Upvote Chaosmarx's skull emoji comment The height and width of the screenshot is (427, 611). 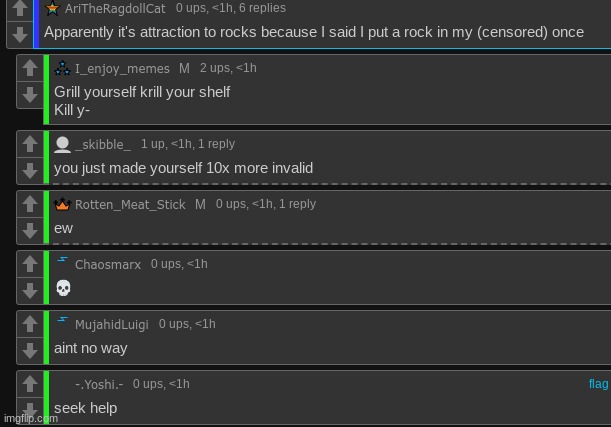(x=30, y=264)
